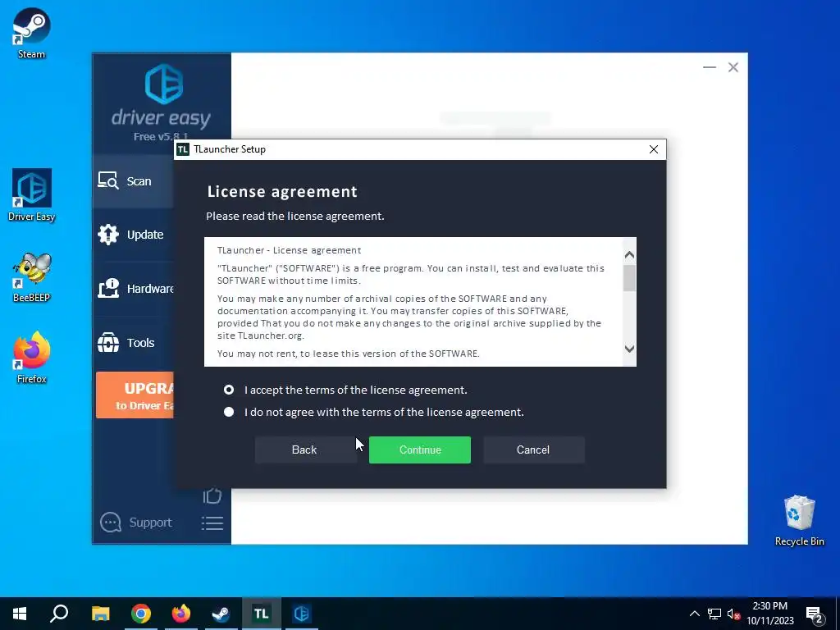Switch to Driver Easy taskbar button

pyautogui.click(x=302, y=614)
